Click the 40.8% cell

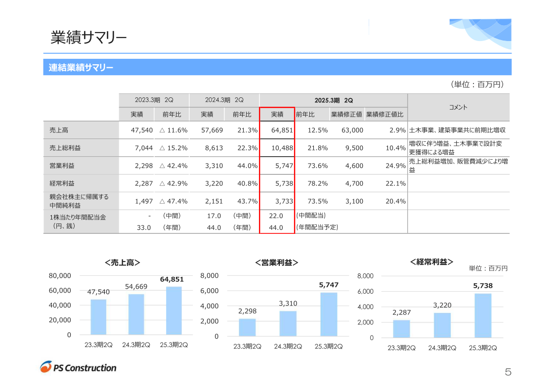click(x=248, y=183)
